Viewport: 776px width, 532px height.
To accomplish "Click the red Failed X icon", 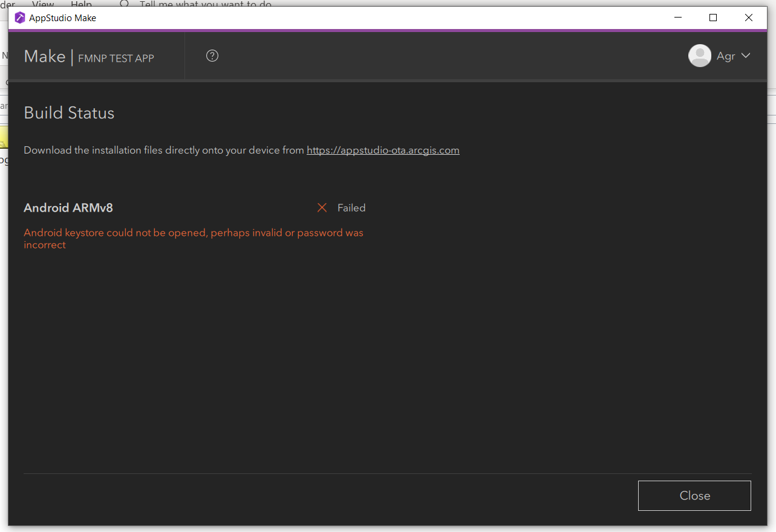I will click(322, 208).
